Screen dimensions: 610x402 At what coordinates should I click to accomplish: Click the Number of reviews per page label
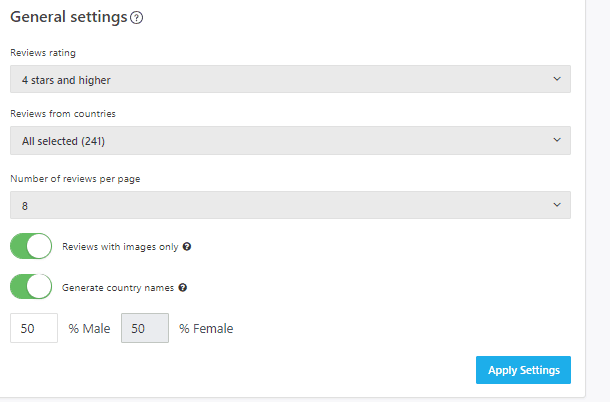(x=75, y=179)
